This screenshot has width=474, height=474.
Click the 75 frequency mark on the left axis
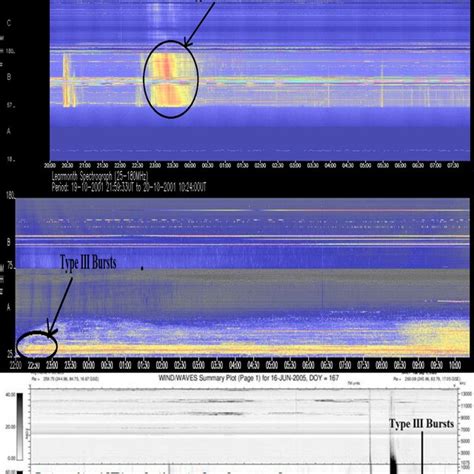(x=10, y=265)
